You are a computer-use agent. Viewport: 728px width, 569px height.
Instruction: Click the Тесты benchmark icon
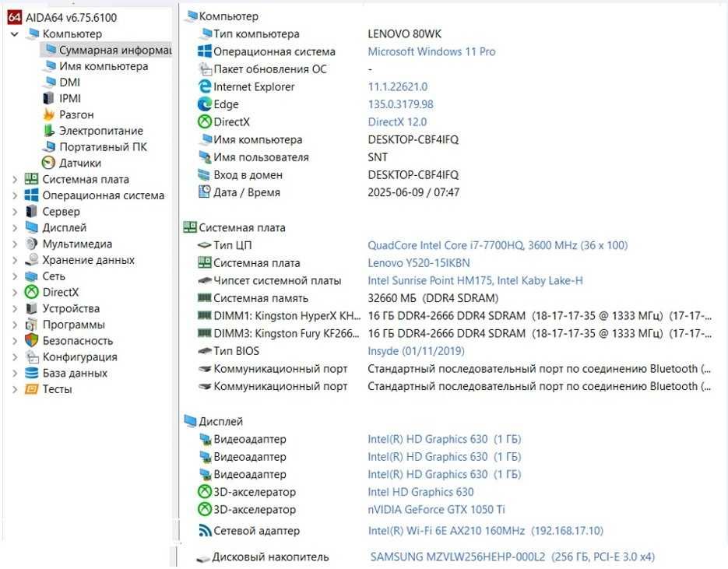pos(32,389)
